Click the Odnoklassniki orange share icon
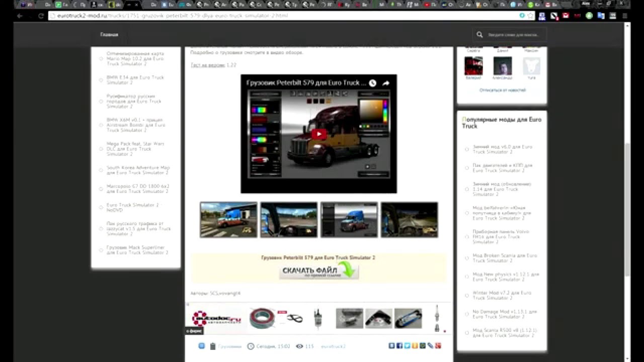The width and height of the screenshot is (644, 362). (415, 346)
